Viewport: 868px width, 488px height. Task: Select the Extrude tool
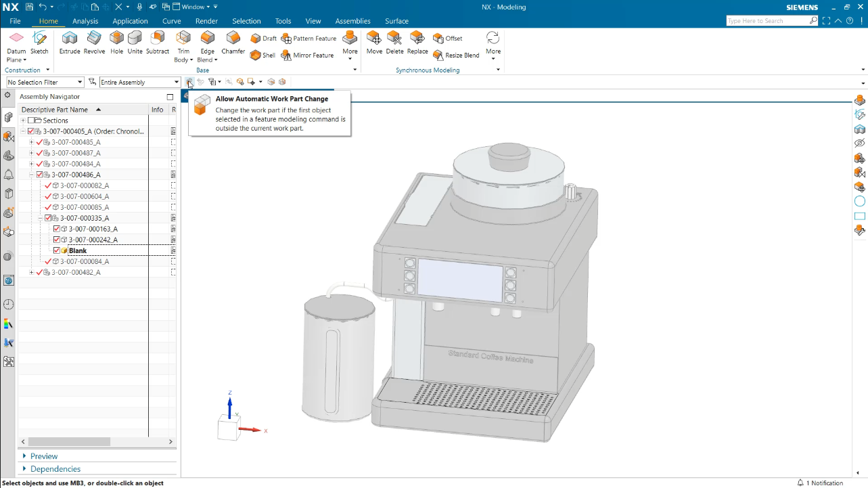tap(70, 42)
